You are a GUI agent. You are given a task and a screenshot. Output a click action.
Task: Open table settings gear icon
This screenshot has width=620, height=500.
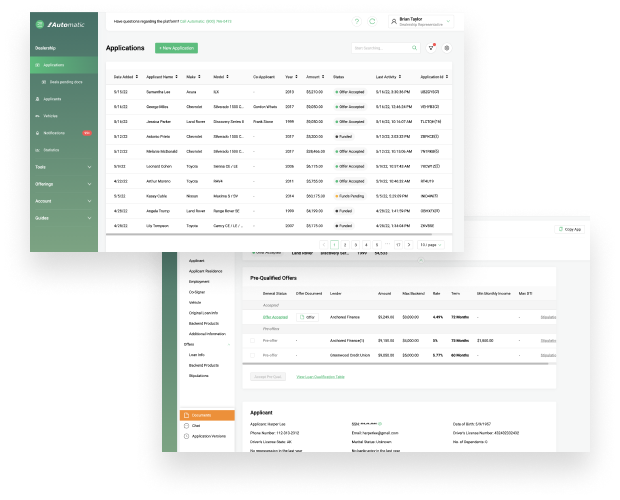tap(447, 47)
